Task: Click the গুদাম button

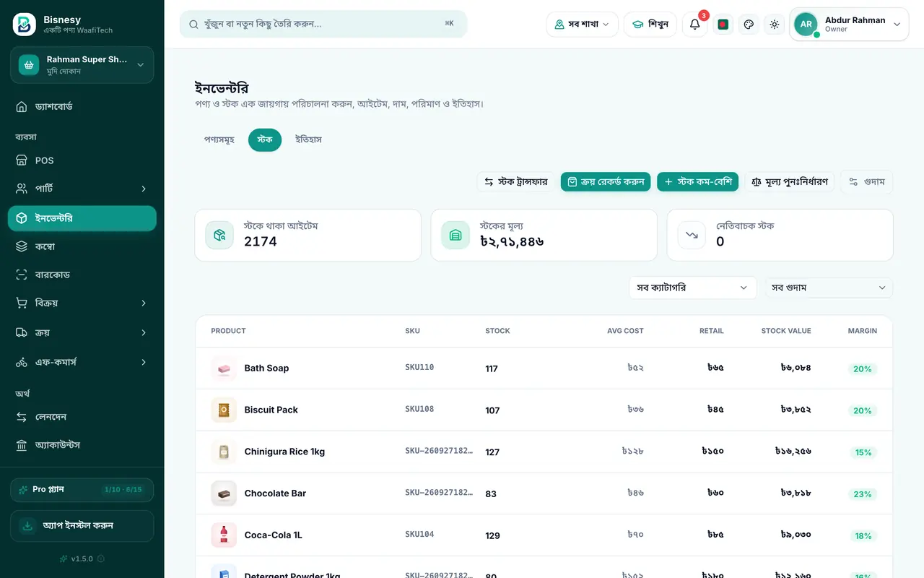Action: (867, 182)
